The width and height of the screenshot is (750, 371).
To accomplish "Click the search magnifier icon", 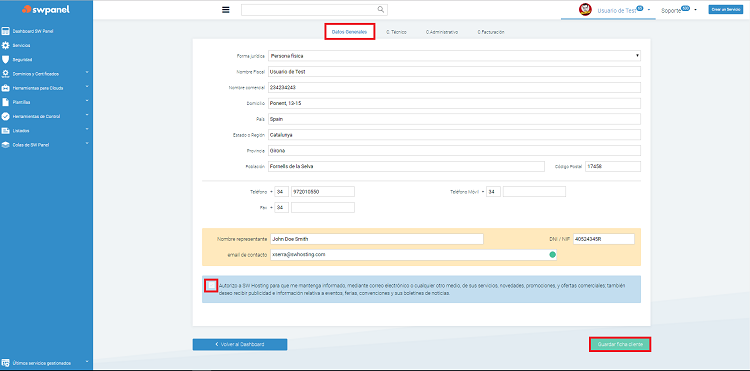I will coord(381,9).
